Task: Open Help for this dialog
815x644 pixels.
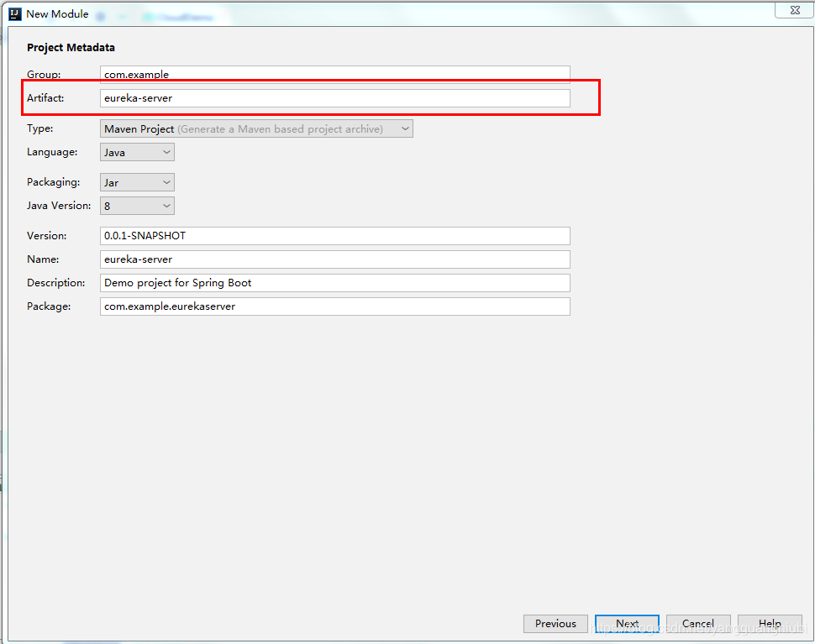Action: tap(770, 624)
